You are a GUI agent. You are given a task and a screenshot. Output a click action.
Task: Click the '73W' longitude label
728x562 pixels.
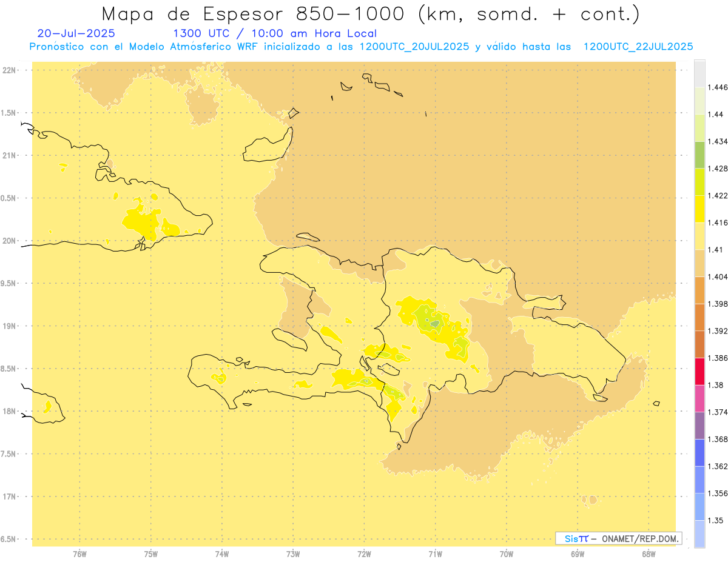pyautogui.click(x=293, y=554)
